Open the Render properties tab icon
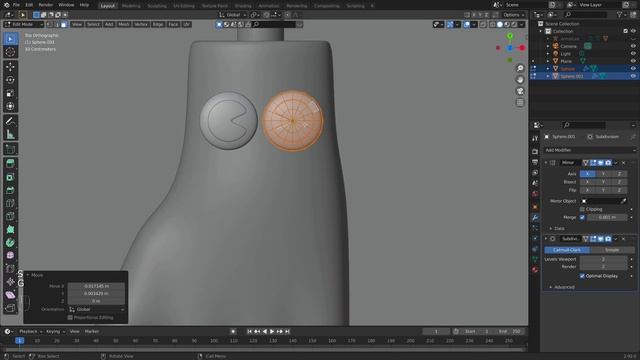This screenshot has height=360, width=640. tap(535, 151)
